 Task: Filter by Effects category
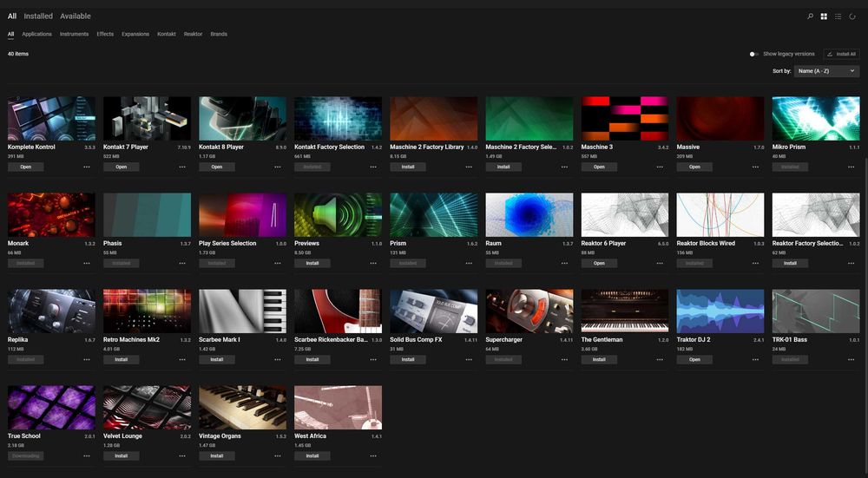105,35
